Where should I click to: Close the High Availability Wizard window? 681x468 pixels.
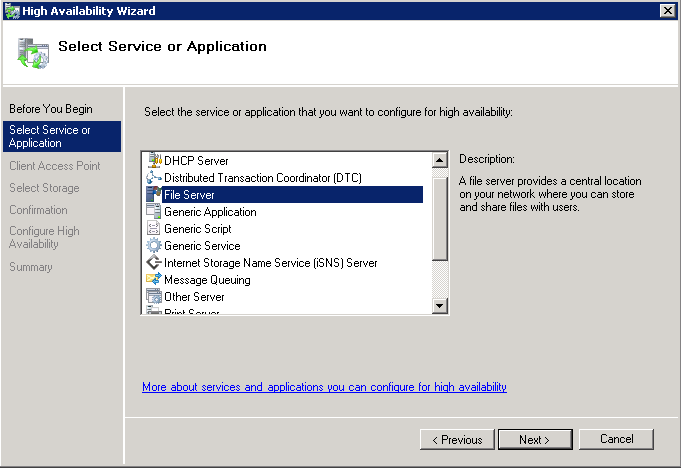(x=667, y=10)
